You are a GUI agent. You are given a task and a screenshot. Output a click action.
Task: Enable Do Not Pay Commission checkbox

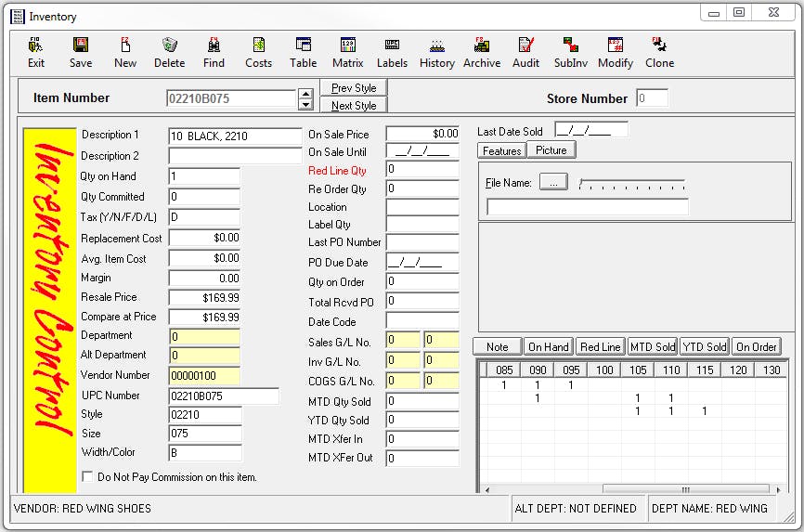point(88,477)
